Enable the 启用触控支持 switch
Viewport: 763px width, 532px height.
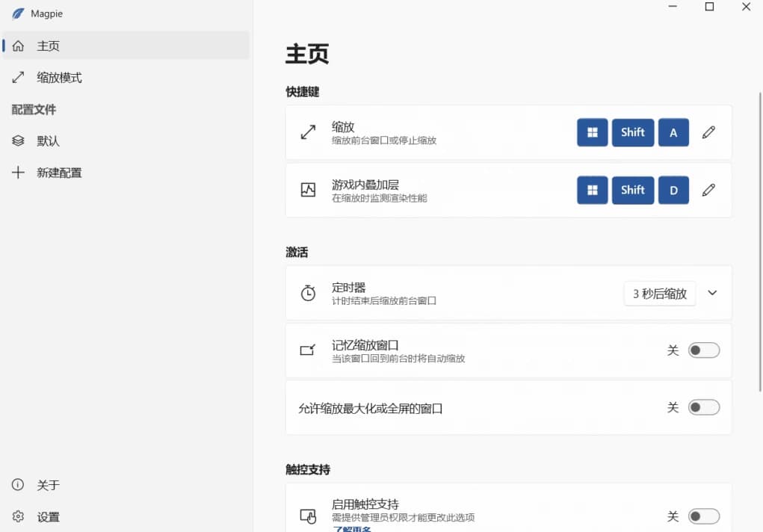click(703, 516)
